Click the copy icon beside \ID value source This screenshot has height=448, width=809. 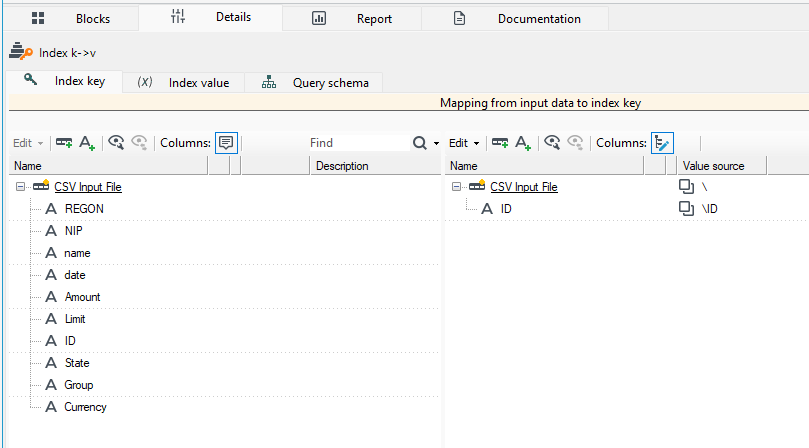click(686, 209)
